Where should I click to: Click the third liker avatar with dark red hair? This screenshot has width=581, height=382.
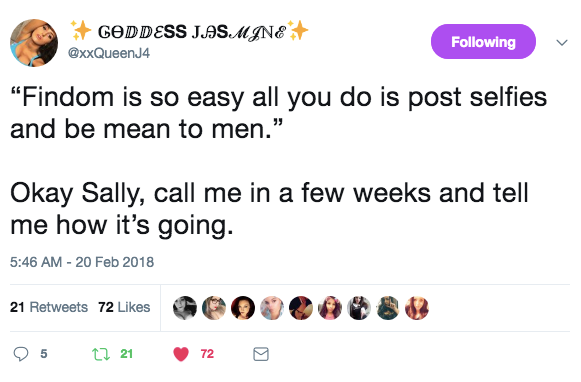point(243,308)
